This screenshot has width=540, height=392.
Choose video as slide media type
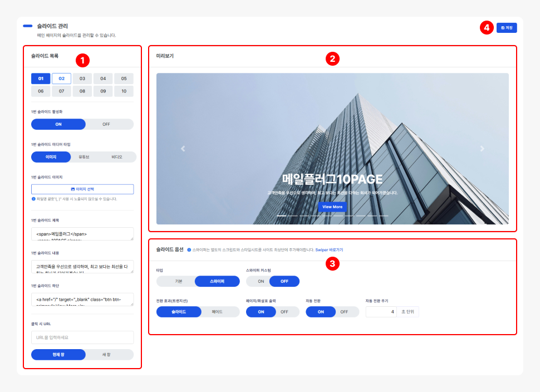(x=117, y=157)
